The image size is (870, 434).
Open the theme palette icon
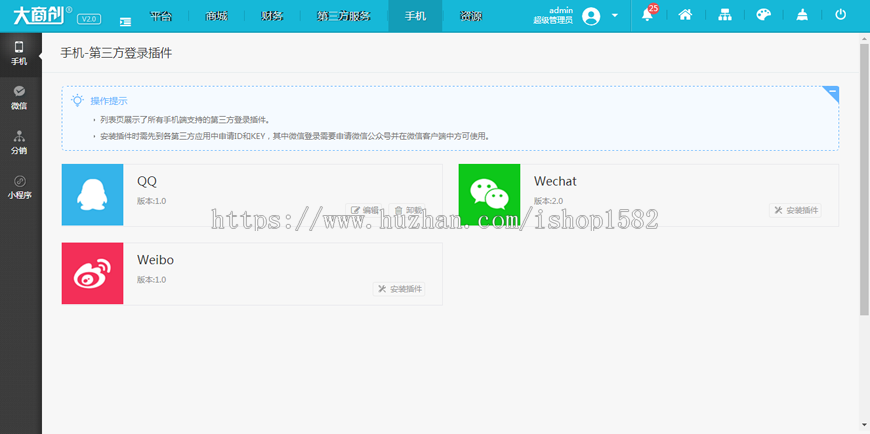[x=763, y=16]
